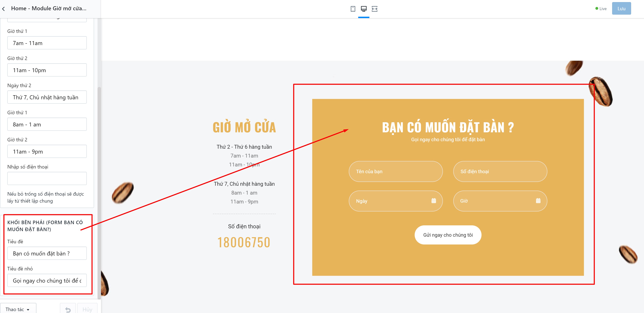Go back using the header chevron arrow

pyautogui.click(x=3, y=9)
